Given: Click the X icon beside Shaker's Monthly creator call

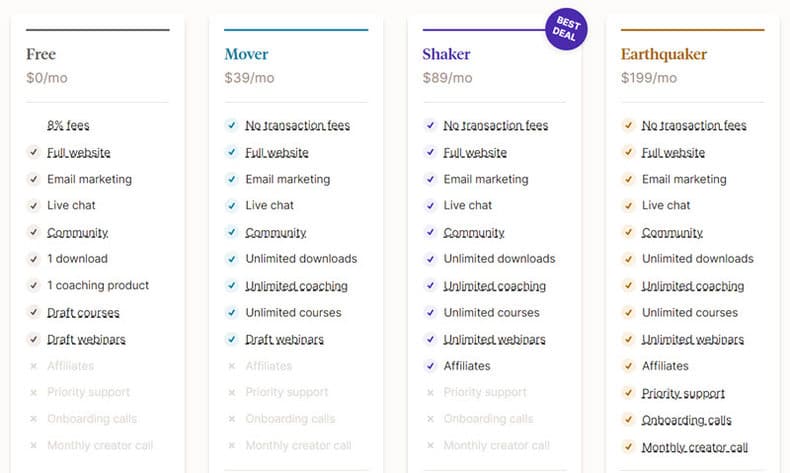Looking at the screenshot, I should (x=430, y=445).
